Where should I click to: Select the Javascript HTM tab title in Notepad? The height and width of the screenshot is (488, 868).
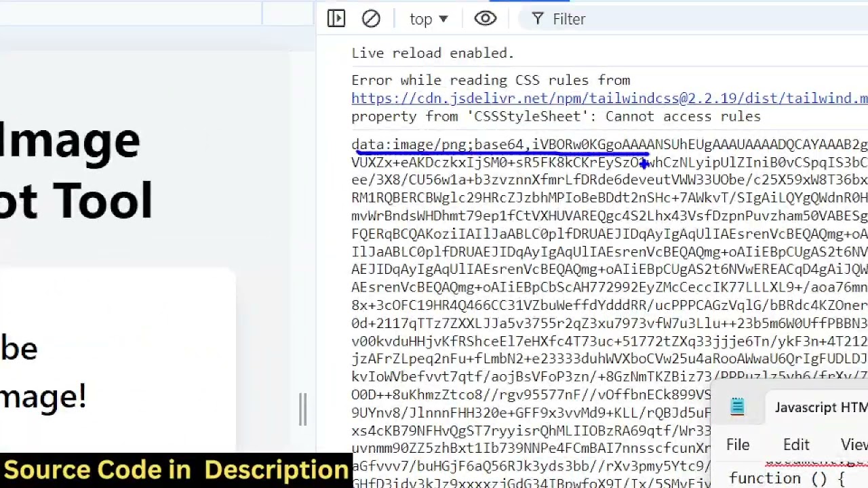(821, 407)
